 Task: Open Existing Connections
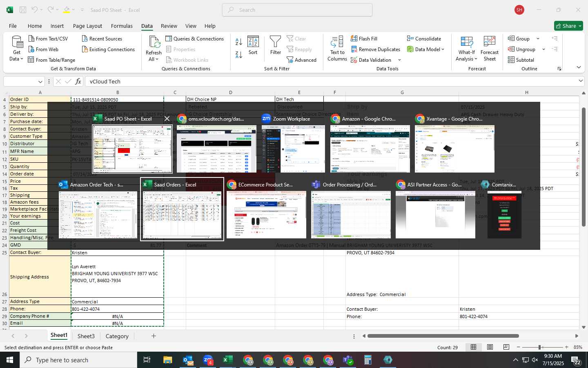point(108,49)
